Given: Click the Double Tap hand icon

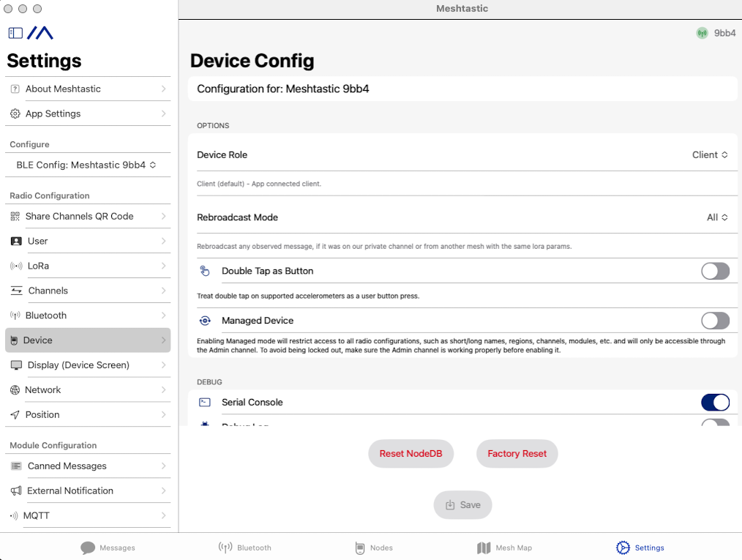Looking at the screenshot, I should pos(205,271).
